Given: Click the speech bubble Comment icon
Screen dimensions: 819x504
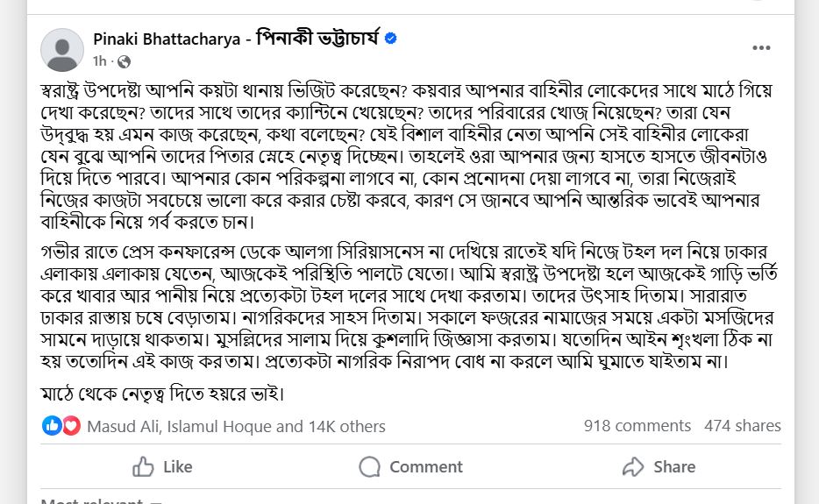Looking at the screenshot, I should pyautogui.click(x=369, y=466).
